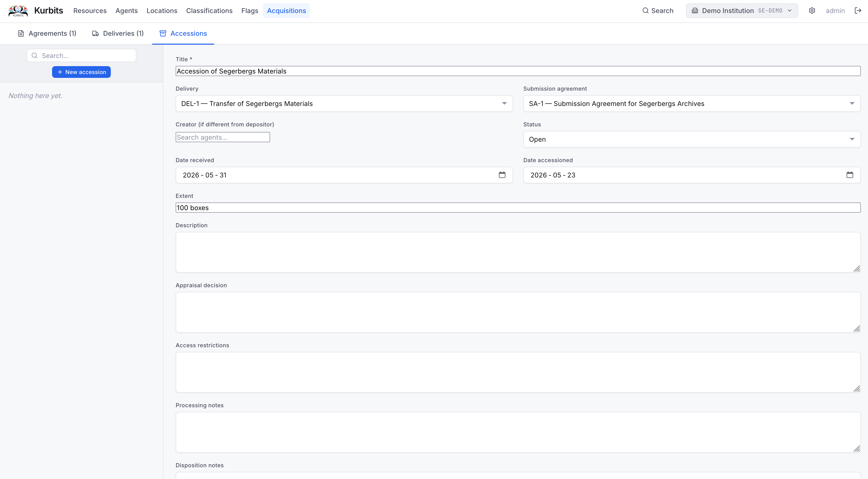
Task: Click the magnifier icon in top Search
Action: (x=645, y=11)
